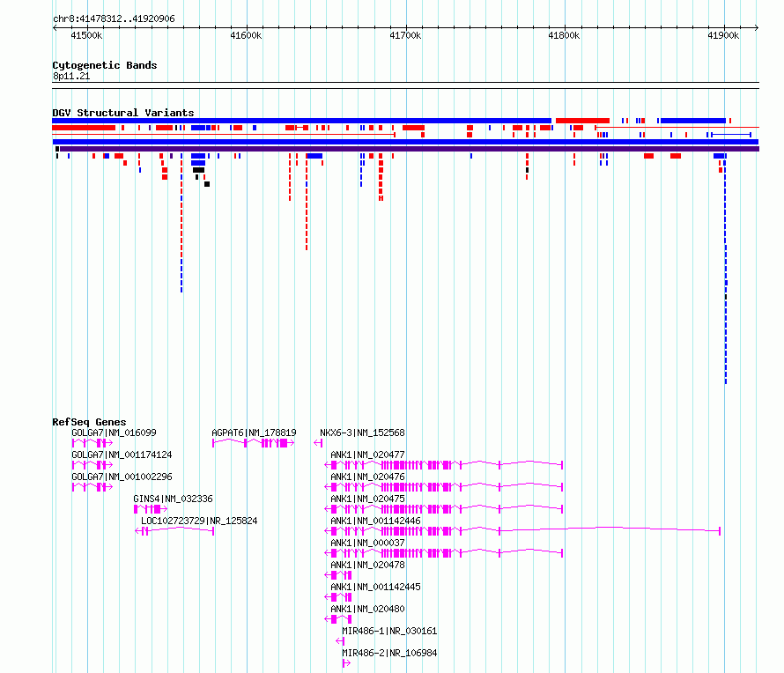Click the MIR486-1 gene arrow glyph

coord(340,641)
